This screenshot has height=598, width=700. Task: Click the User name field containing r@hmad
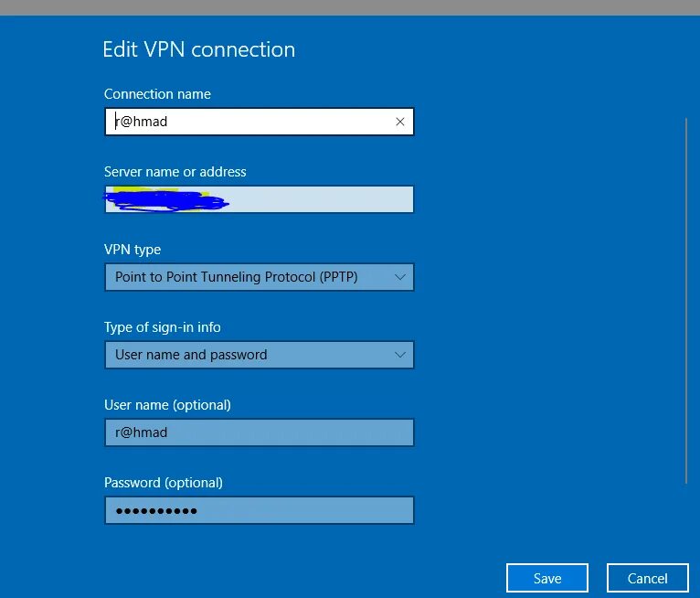point(259,432)
